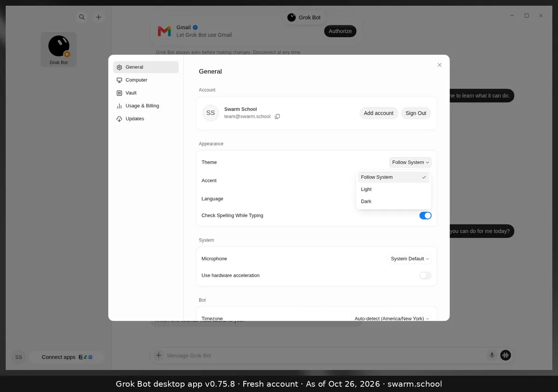Focus the Message Grok Bot input field
The width and height of the screenshot is (558, 392).
pos(325,355)
